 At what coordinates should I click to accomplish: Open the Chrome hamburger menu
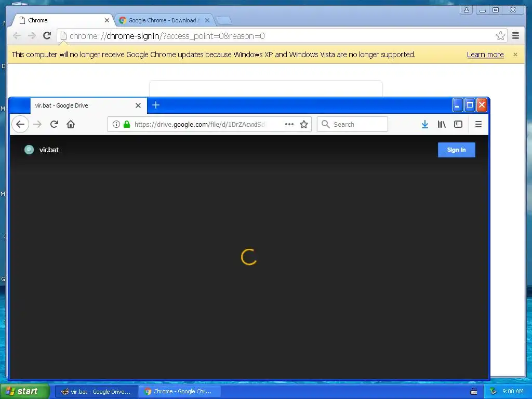coord(515,36)
